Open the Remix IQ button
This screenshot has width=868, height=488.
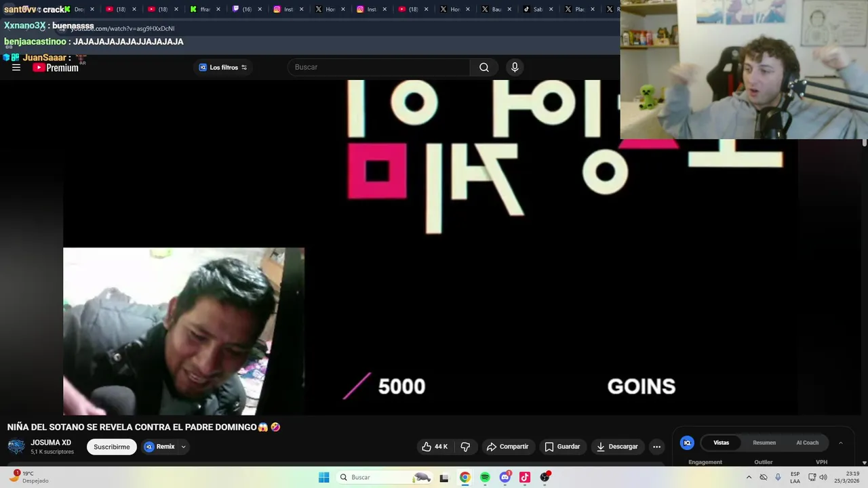pos(159,447)
